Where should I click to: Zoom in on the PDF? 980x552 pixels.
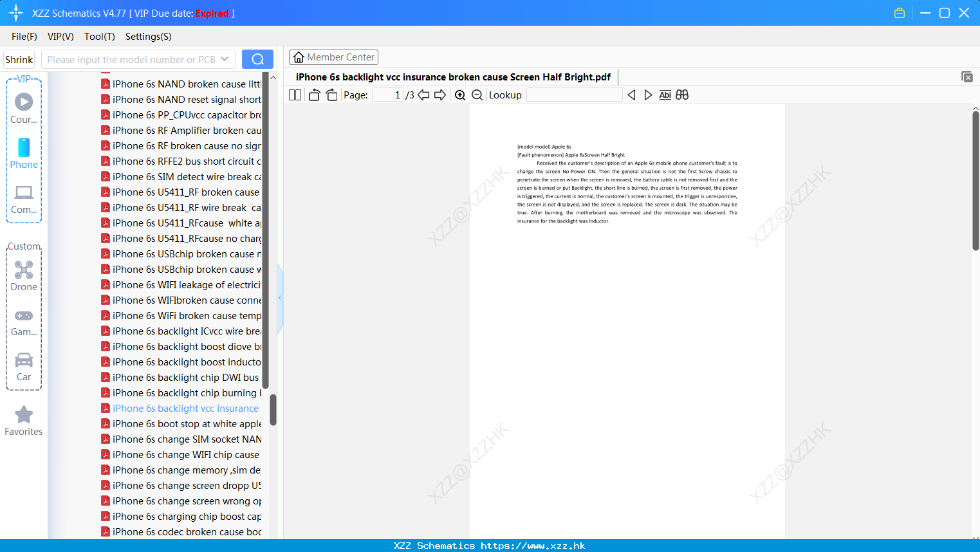(460, 95)
